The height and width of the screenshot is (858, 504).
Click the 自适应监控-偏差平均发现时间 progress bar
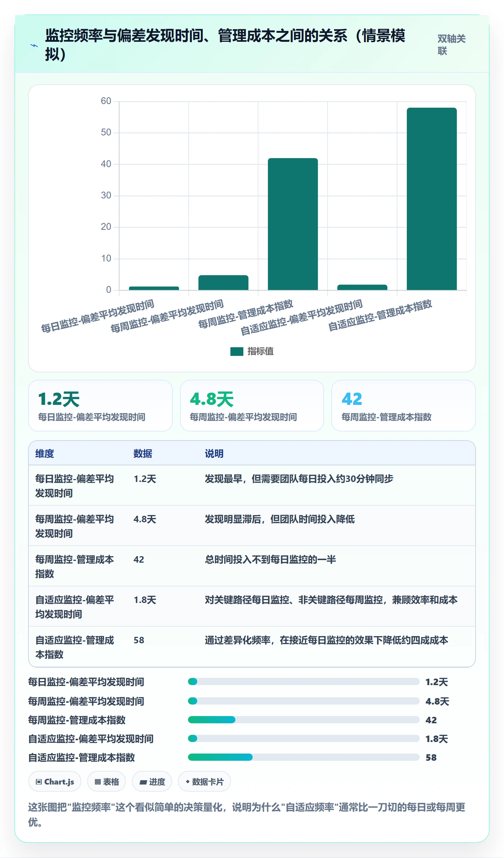(x=303, y=738)
